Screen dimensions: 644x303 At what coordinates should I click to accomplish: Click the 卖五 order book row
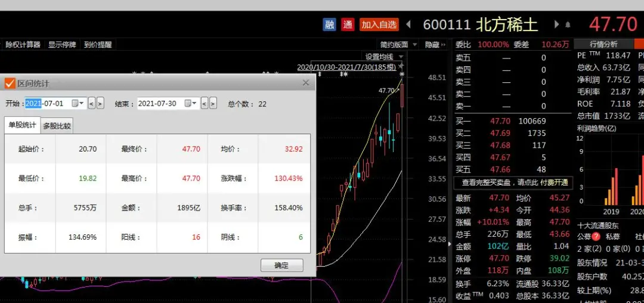(512, 58)
